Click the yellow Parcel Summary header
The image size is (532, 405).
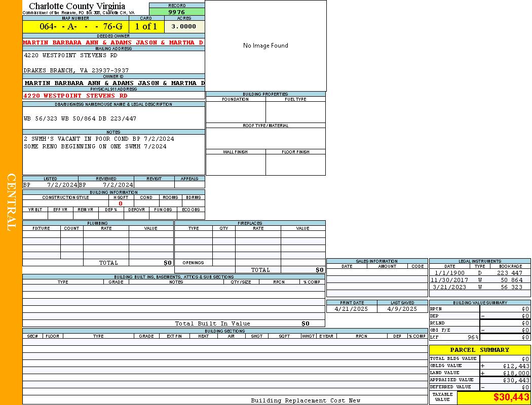479,350
